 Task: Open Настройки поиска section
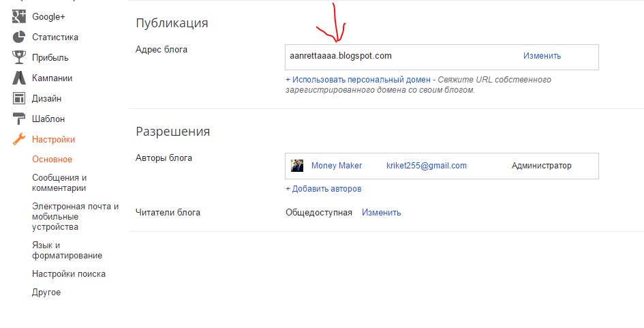point(69,273)
